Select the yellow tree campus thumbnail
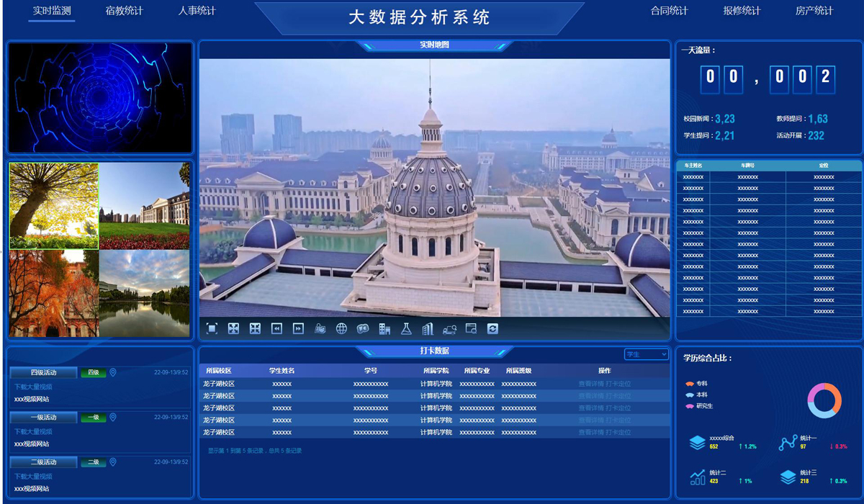 [x=54, y=206]
